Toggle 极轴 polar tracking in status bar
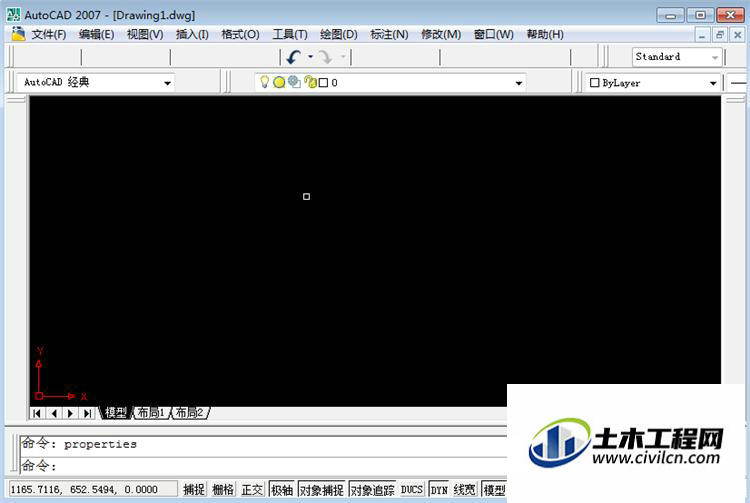 pos(282,490)
